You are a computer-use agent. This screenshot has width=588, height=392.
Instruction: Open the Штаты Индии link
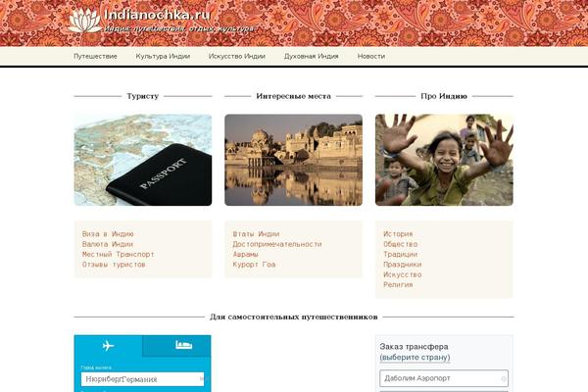click(x=256, y=234)
